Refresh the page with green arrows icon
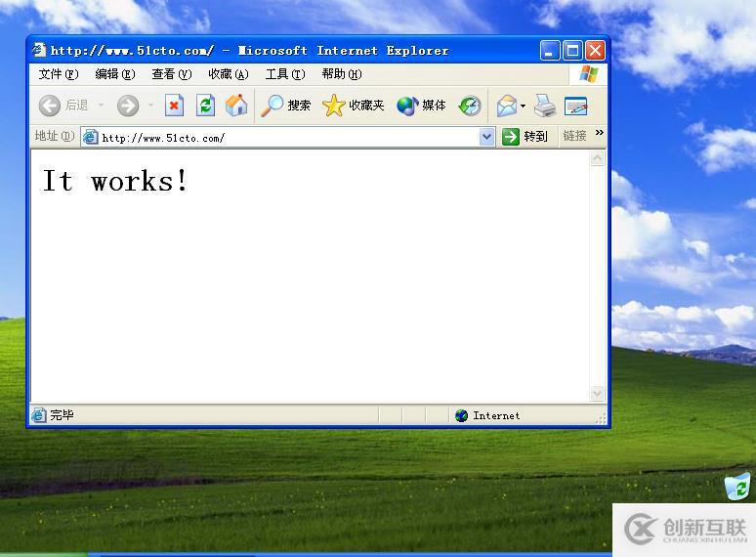This screenshot has height=557, width=756. click(205, 106)
